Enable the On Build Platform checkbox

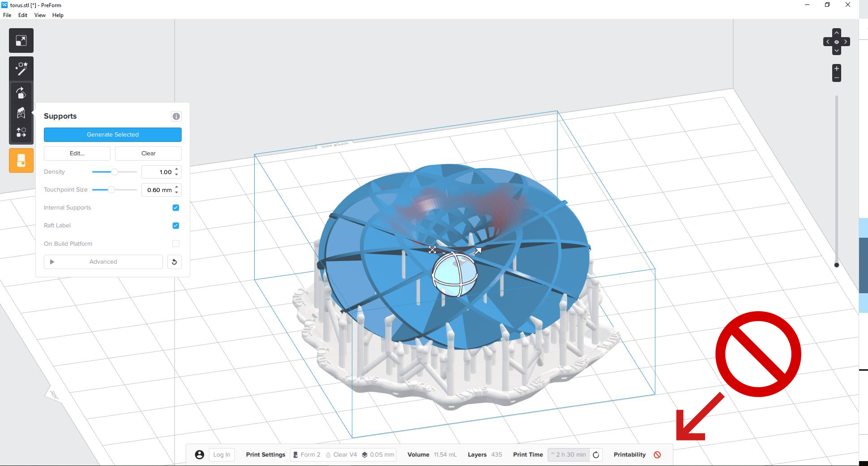pyautogui.click(x=176, y=244)
